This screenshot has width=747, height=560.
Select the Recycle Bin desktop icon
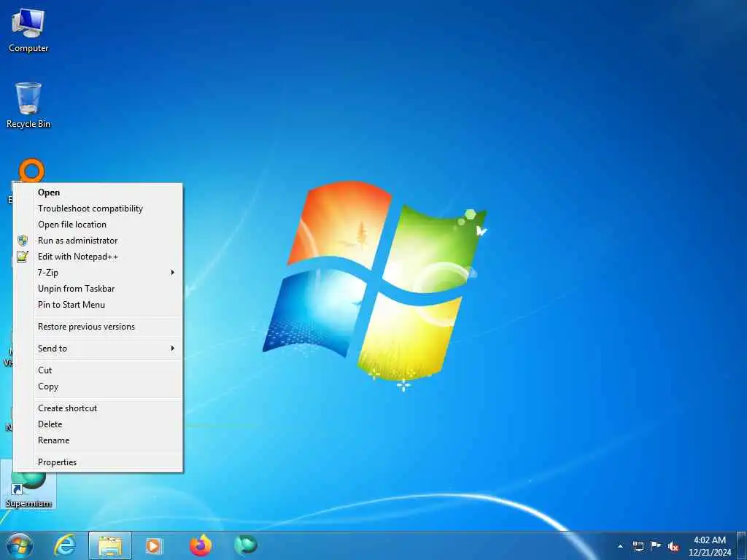(x=28, y=106)
